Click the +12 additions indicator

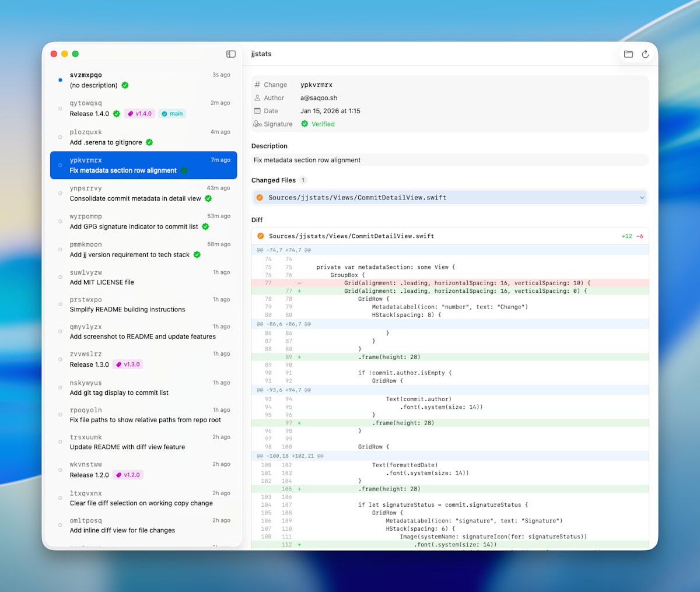[625, 236]
